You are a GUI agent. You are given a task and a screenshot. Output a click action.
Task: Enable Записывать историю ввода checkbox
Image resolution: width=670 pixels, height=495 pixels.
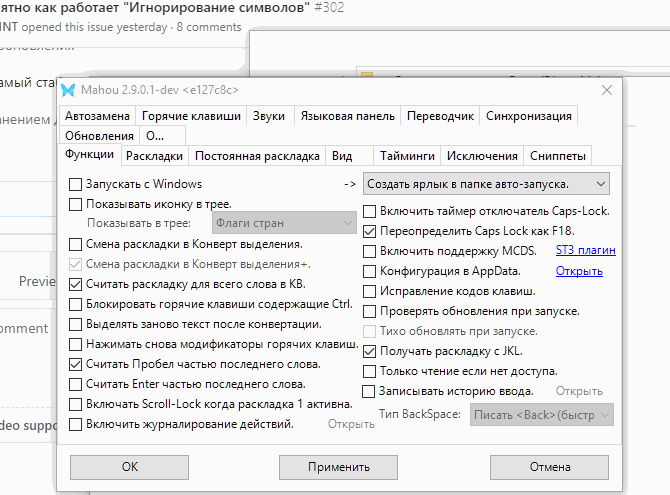[x=368, y=392]
